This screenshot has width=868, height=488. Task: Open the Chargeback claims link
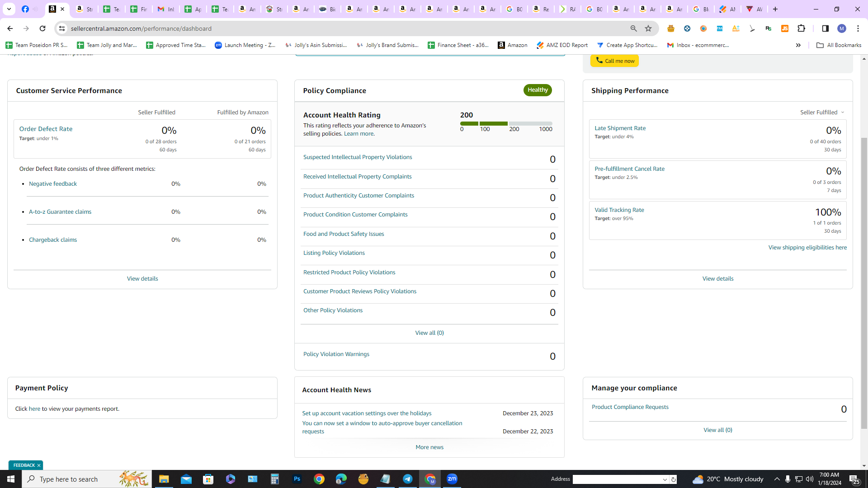click(53, 239)
